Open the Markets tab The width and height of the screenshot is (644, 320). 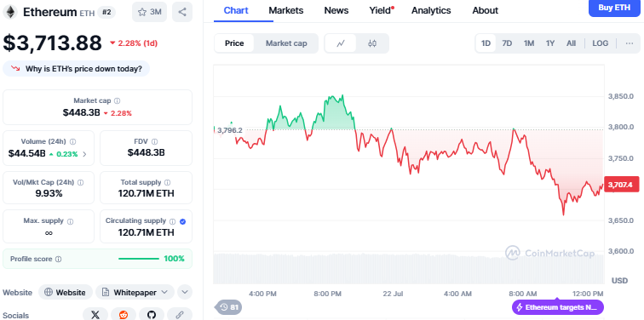point(286,11)
